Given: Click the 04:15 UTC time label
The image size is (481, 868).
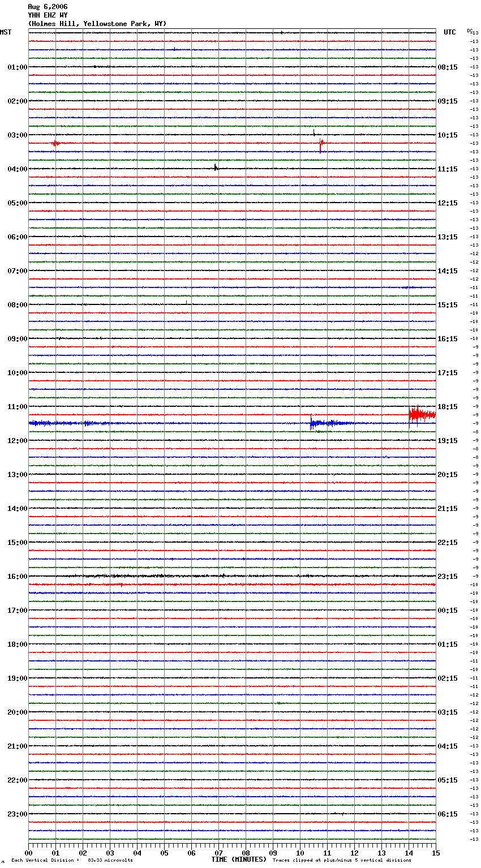Looking at the screenshot, I should click(448, 746).
